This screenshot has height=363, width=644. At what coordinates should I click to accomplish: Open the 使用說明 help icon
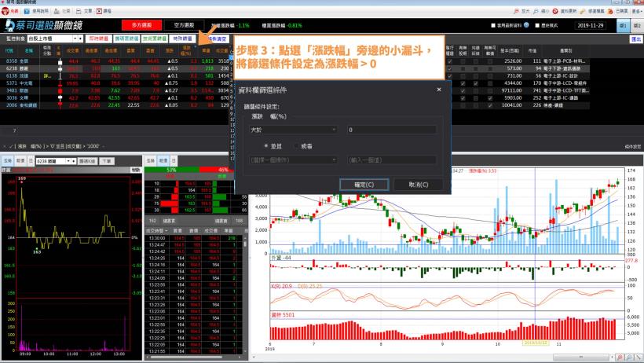tap(27, 11)
